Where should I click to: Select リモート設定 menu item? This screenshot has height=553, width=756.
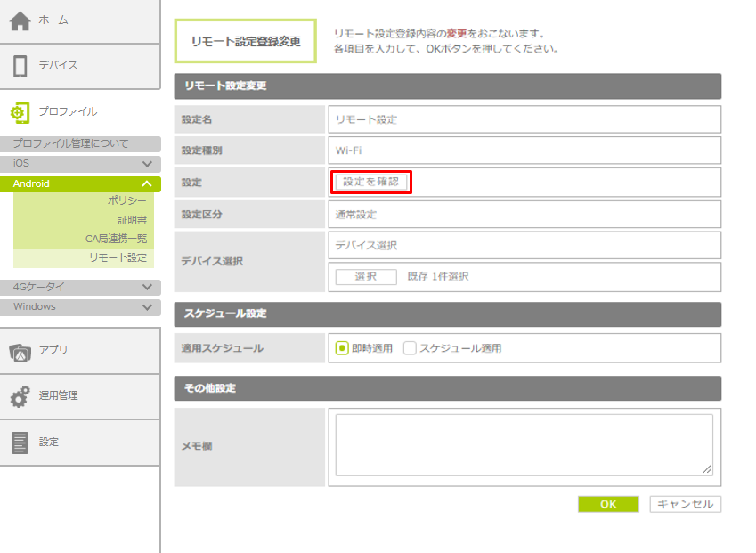click(118, 257)
